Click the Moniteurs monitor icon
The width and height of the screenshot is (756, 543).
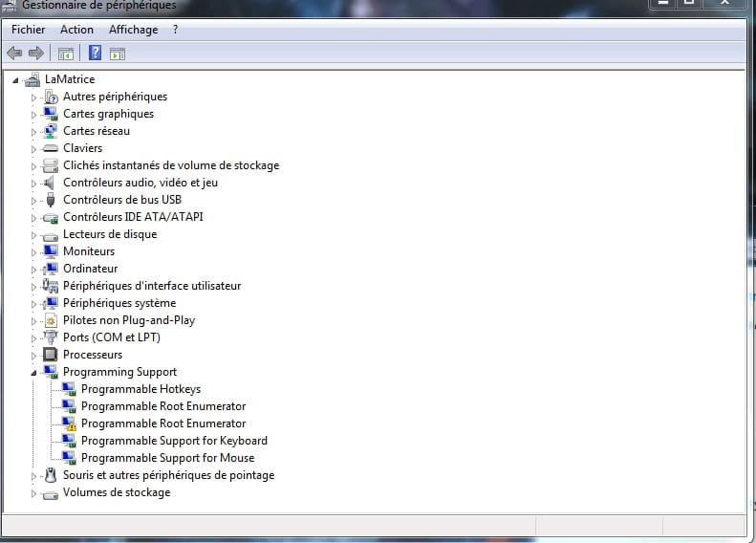click(51, 251)
